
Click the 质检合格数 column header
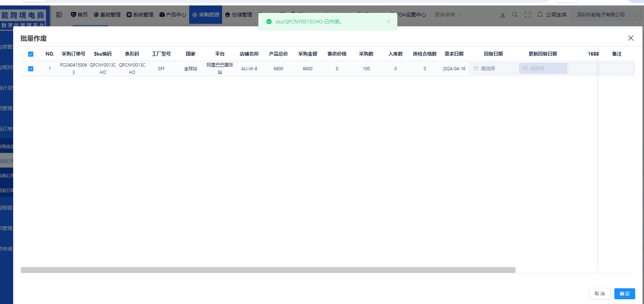point(425,54)
